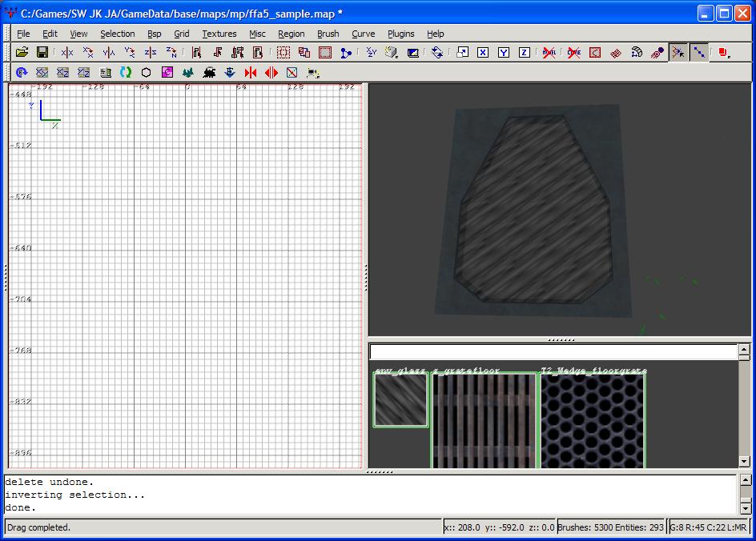The width and height of the screenshot is (756, 541).
Task: Select the grate floor texture thumbnail
Action: click(x=484, y=421)
